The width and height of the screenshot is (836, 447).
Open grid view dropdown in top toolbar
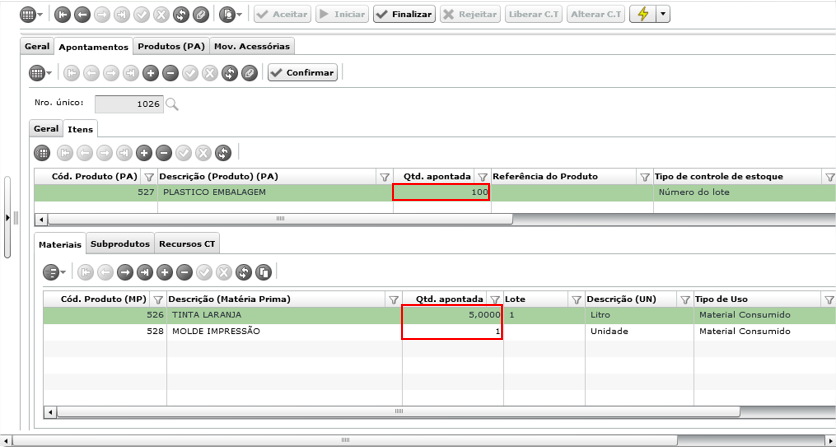point(31,15)
